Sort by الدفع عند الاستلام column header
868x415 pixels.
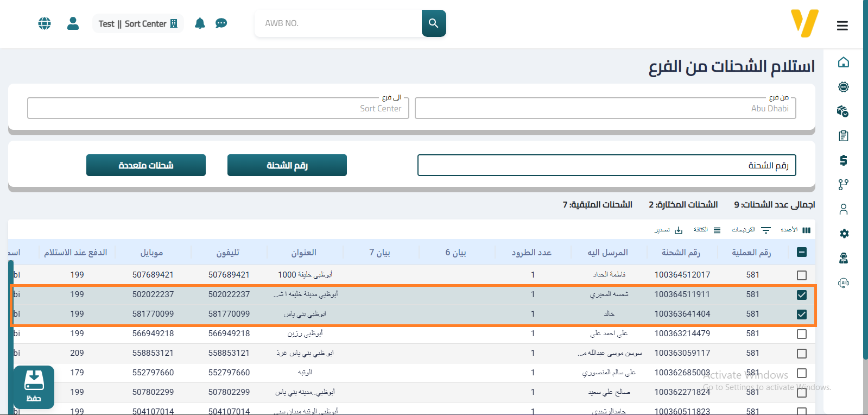coord(75,252)
